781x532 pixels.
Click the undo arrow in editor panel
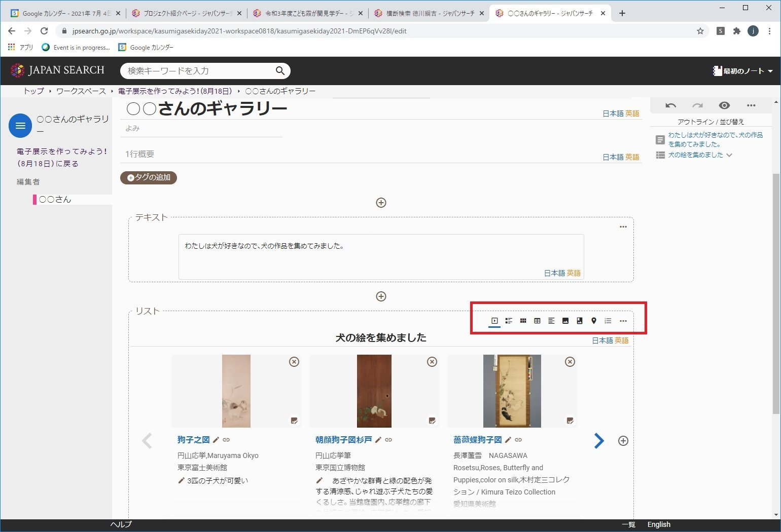[670, 105]
